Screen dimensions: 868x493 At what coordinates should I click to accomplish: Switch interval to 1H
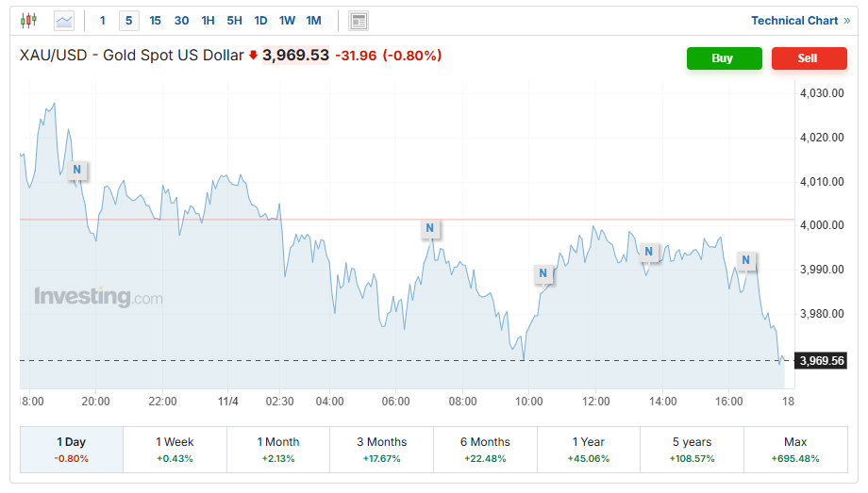pos(209,21)
